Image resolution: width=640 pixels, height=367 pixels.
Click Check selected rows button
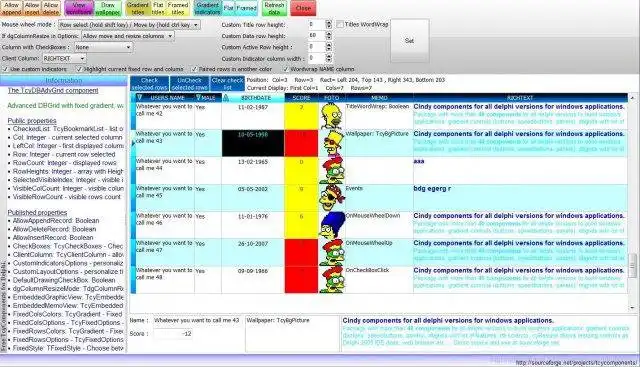(149, 84)
